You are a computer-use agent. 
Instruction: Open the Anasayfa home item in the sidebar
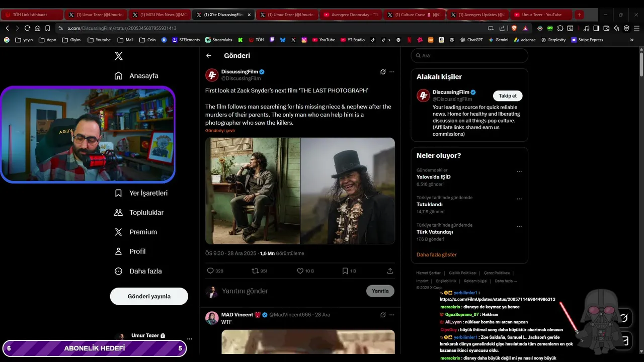pyautogui.click(x=136, y=76)
